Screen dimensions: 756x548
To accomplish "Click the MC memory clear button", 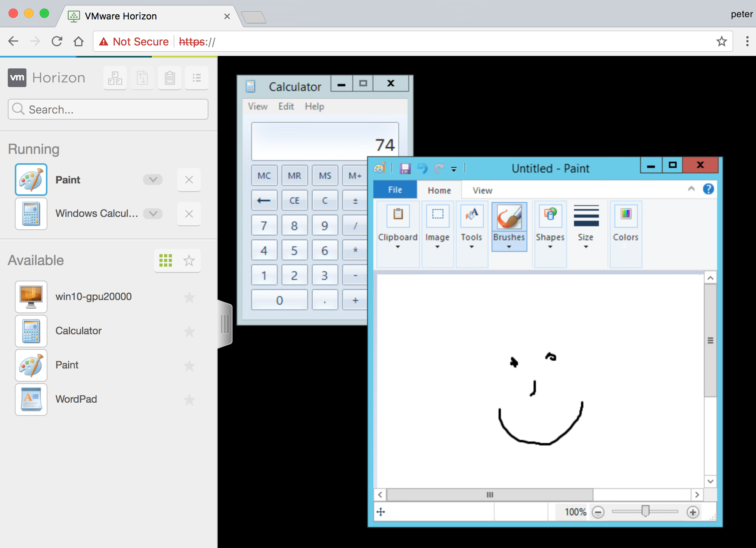I will click(x=264, y=176).
